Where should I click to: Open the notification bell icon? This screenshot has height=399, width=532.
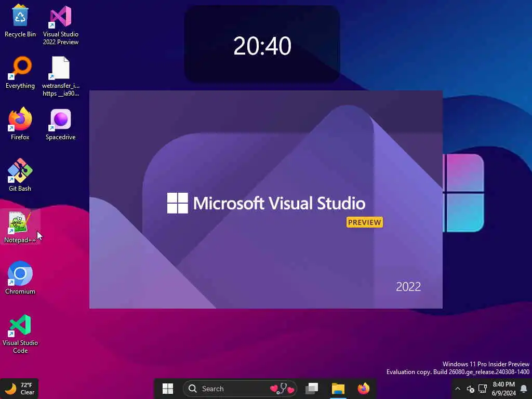pos(524,389)
